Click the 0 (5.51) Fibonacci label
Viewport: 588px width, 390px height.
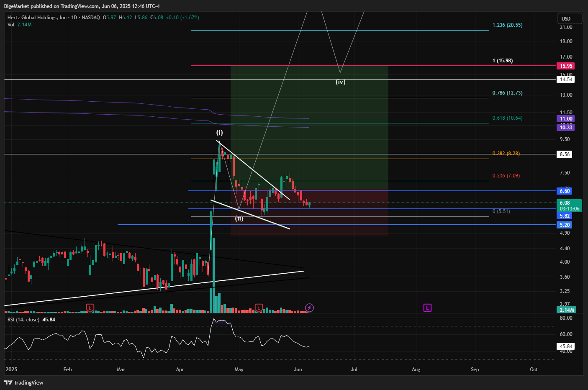(501, 211)
